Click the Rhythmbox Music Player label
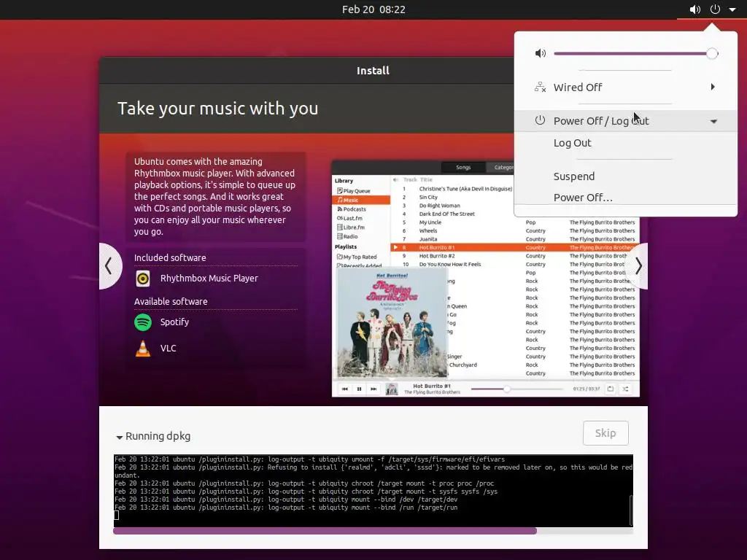 [209, 278]
